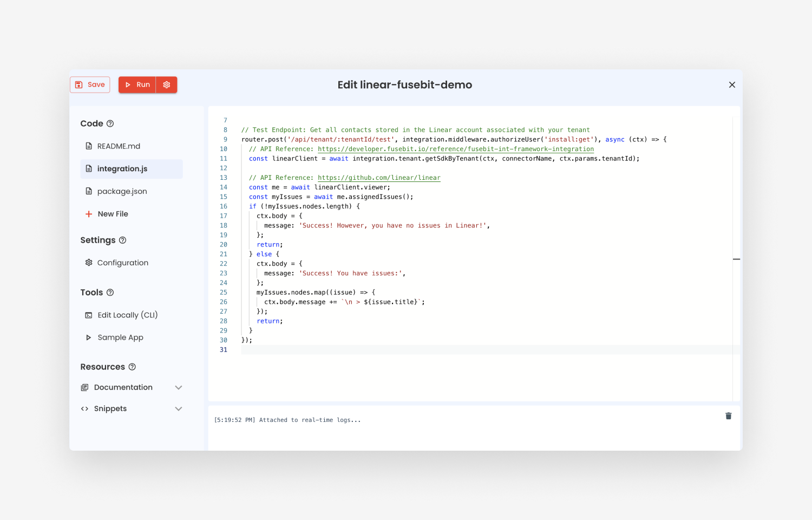Click the help icon beside Settings

point(122,240)
